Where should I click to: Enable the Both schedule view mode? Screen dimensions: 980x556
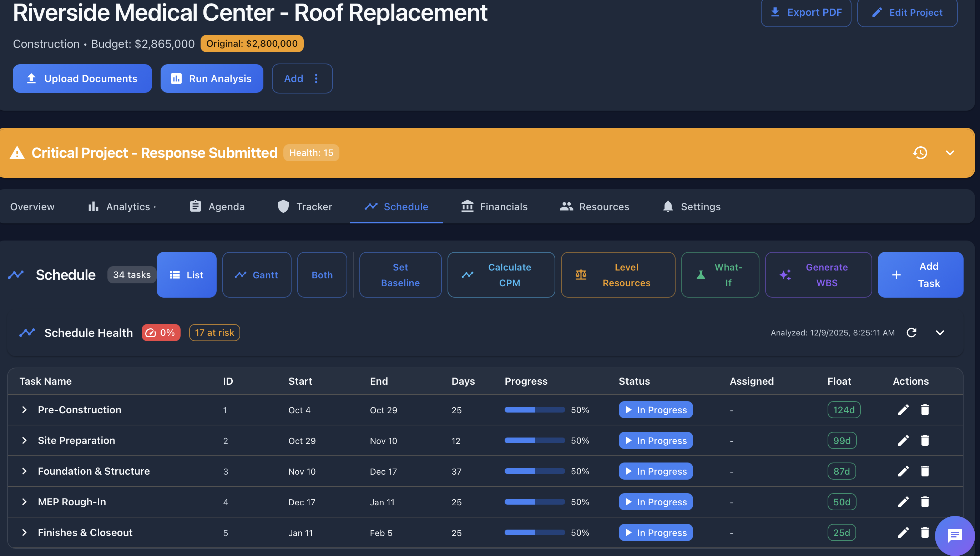tap(322, 274)
